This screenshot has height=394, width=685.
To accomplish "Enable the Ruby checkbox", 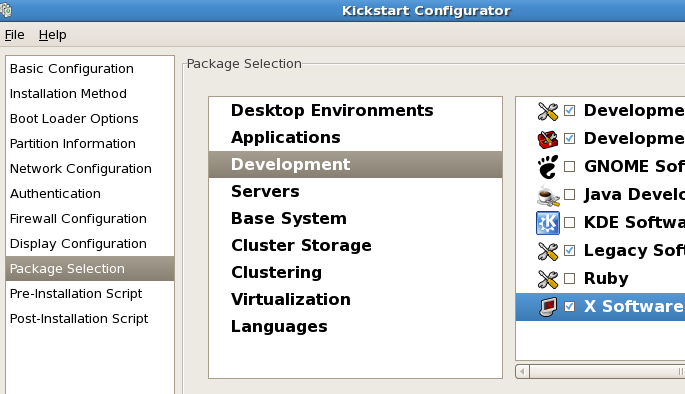I will [569, 278].
